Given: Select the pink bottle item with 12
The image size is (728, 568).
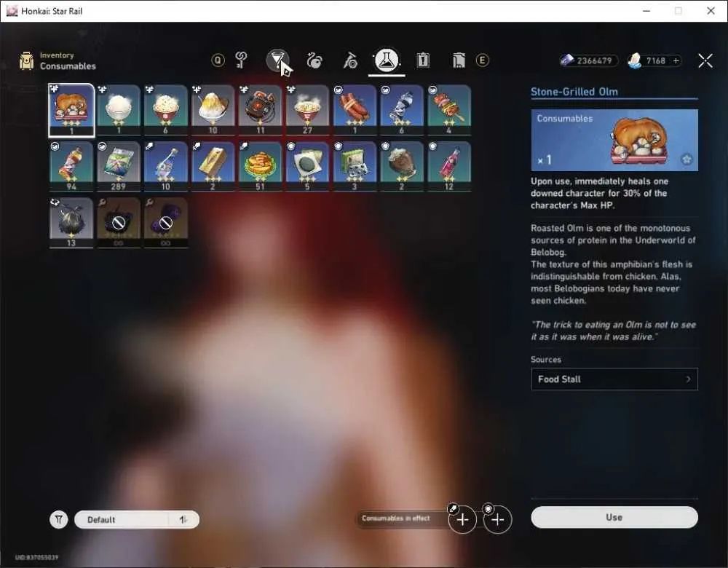Looking at the screenshot, I should click(x=449, y=167).
